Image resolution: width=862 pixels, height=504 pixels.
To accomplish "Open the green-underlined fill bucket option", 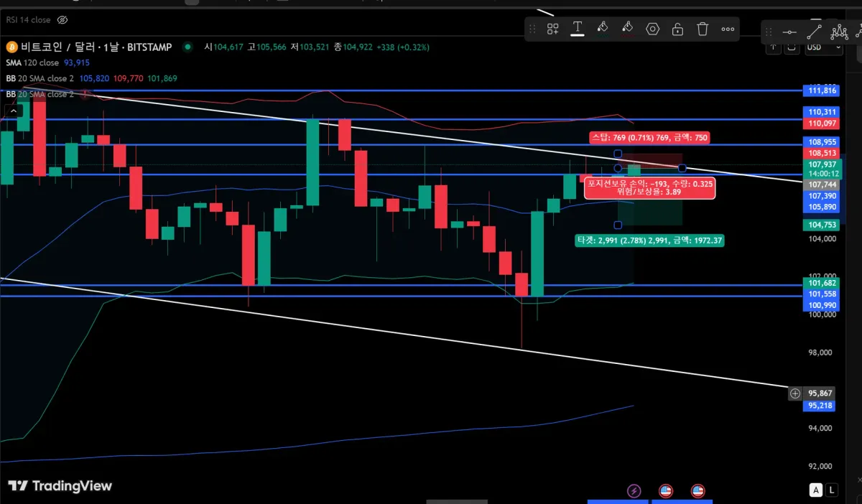I will tap(603, 28).
